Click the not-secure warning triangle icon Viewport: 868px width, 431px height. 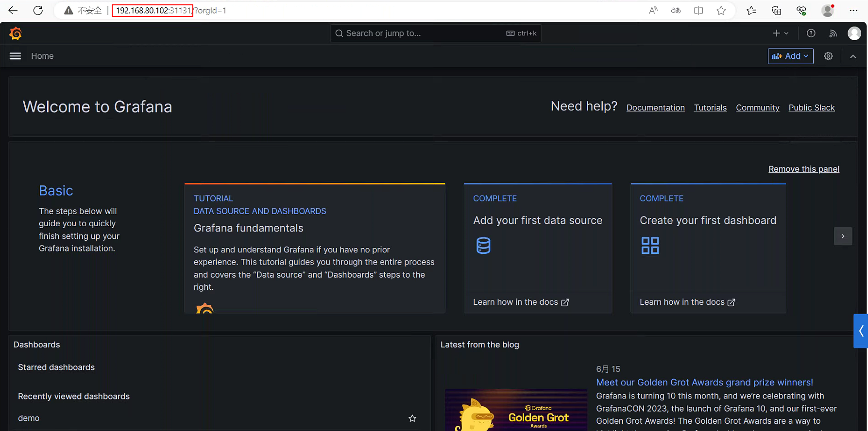(68, 10)
